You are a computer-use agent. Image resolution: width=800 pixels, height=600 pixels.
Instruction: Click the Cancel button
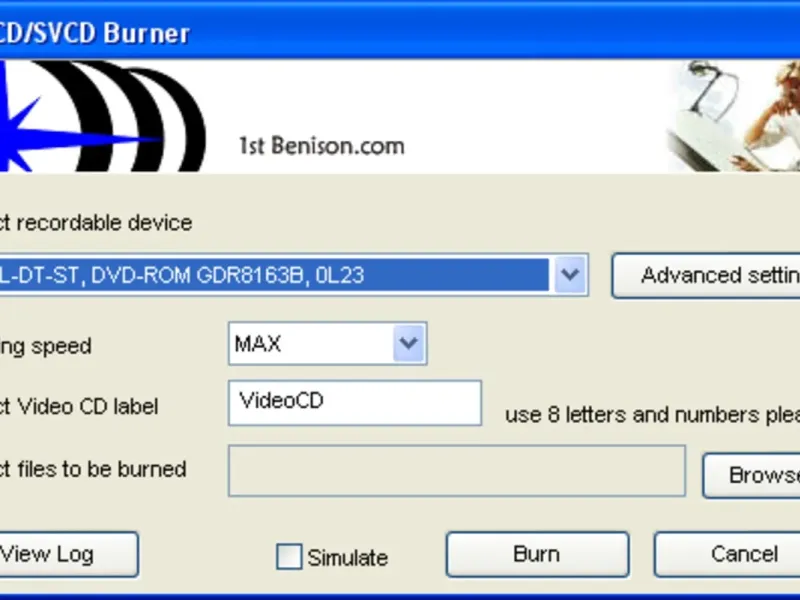coord(727,555)
